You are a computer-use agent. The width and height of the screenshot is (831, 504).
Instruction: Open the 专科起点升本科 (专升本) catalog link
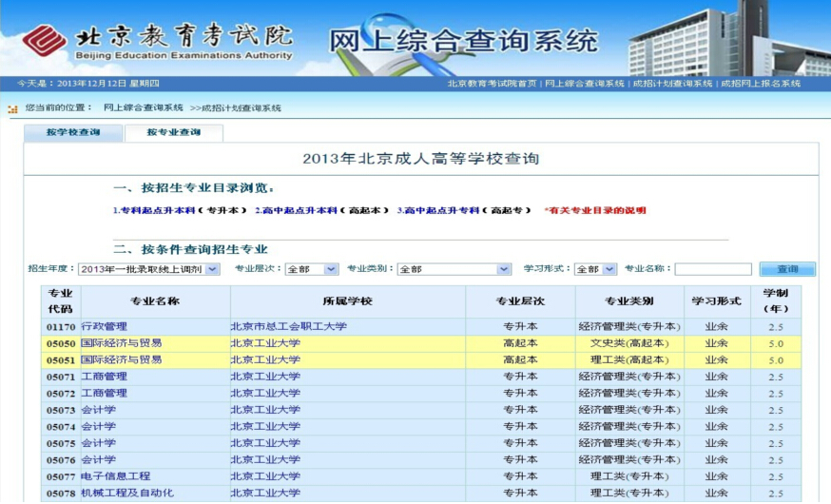[x=180, y=210]
